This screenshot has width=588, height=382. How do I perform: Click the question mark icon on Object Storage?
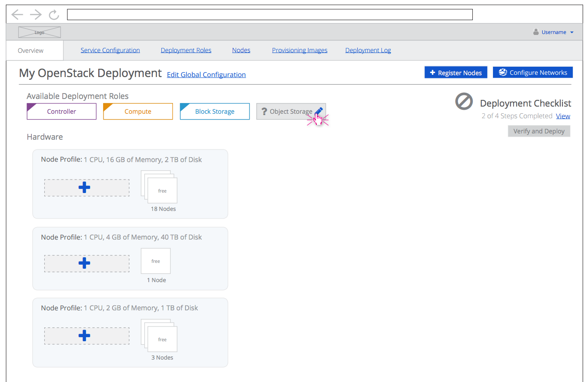(x=264, y=112)
